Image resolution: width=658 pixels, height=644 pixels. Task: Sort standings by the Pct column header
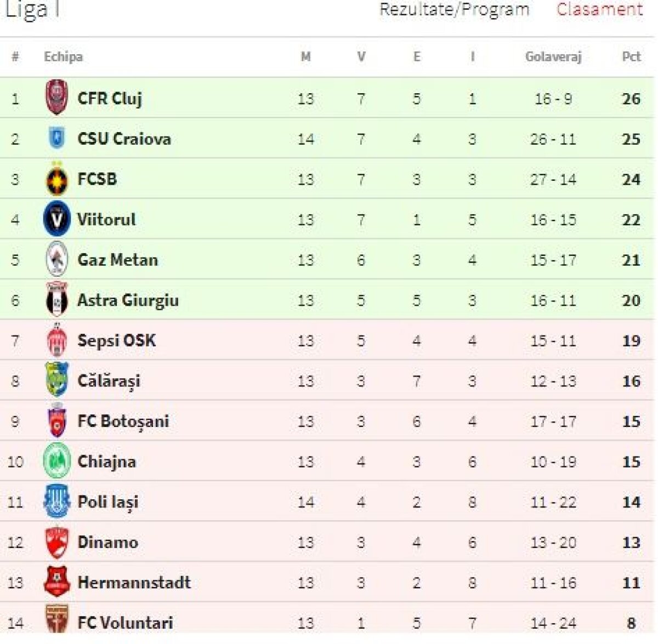[x=631, y=56]
